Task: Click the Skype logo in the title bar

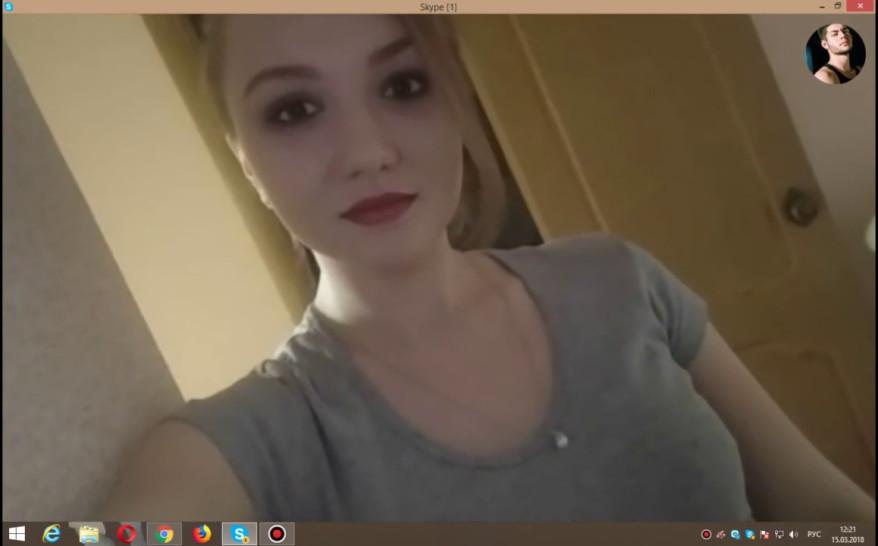Action: pyautogui.click(x=8, y=6)
